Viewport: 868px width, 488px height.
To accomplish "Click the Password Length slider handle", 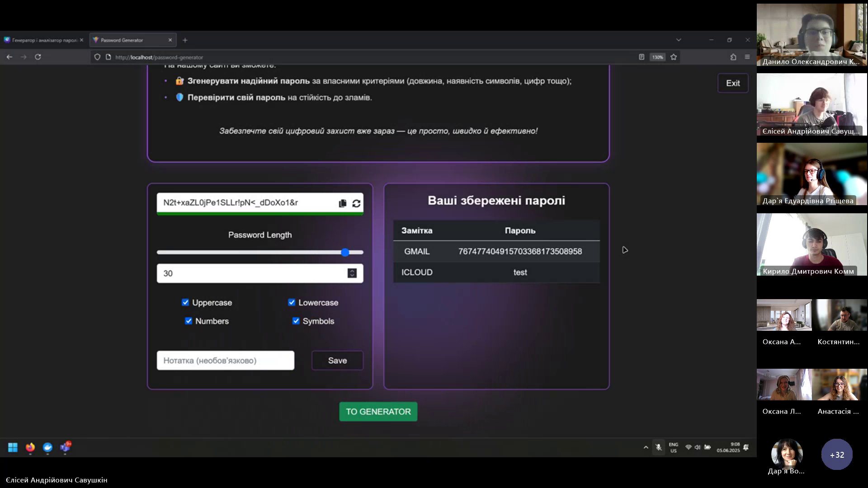I will click(345, 252).
